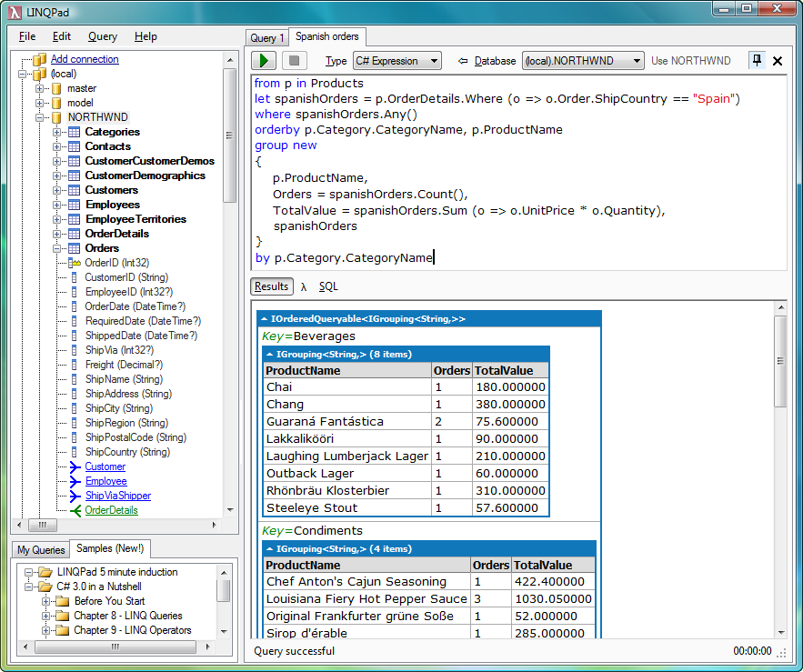Click the left arrow icon before Database
This screenshot has width=803, height=672.
(463, 61)
